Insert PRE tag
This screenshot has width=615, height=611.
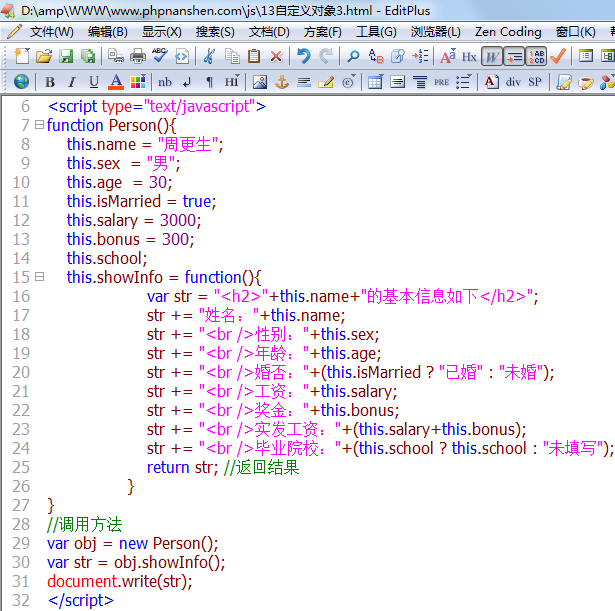click(x=442, y=82)
